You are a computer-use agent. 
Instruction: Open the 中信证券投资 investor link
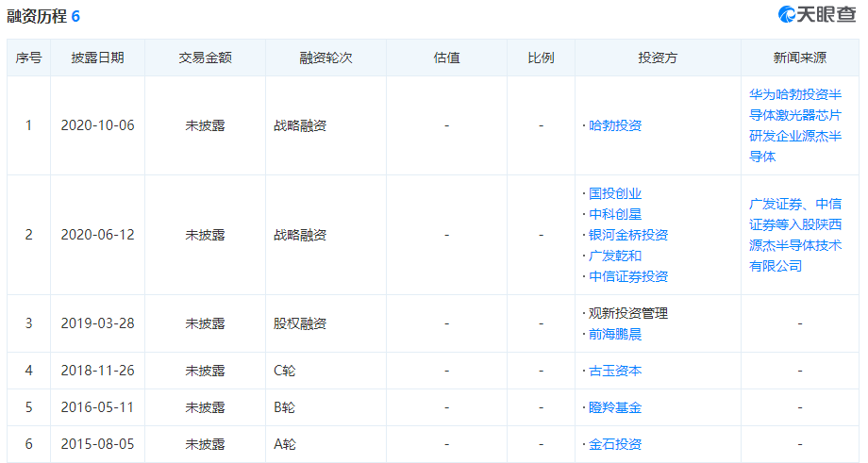click(627, 276)
